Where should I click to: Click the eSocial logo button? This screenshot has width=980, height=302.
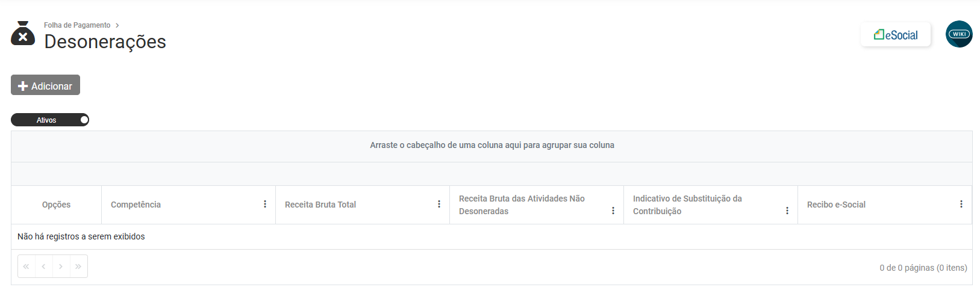point(896,35)
